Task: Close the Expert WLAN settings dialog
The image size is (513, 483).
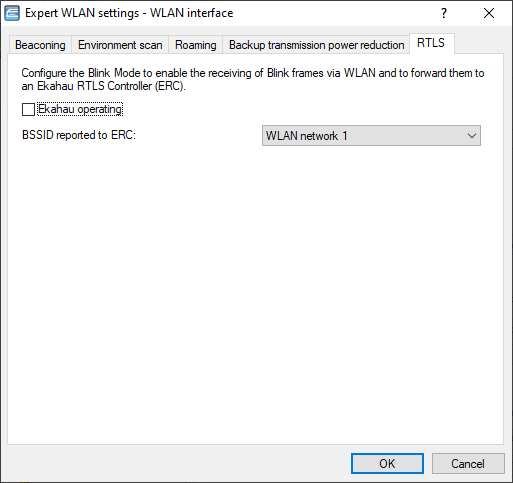Action: click(x=489, y=13)
